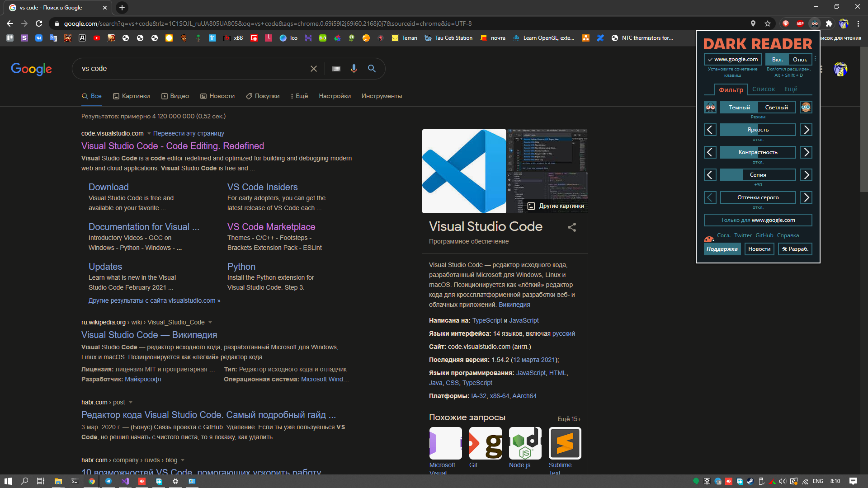Open the YouTube bookmark icon
This screenshot has height=488, width=868.
[x=97, y=38]
